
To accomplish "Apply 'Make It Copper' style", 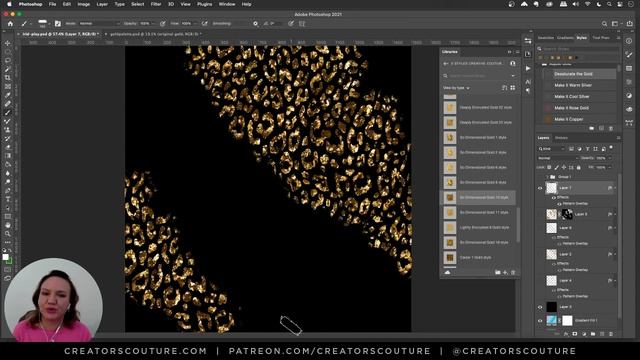I will tap(569, 119).
